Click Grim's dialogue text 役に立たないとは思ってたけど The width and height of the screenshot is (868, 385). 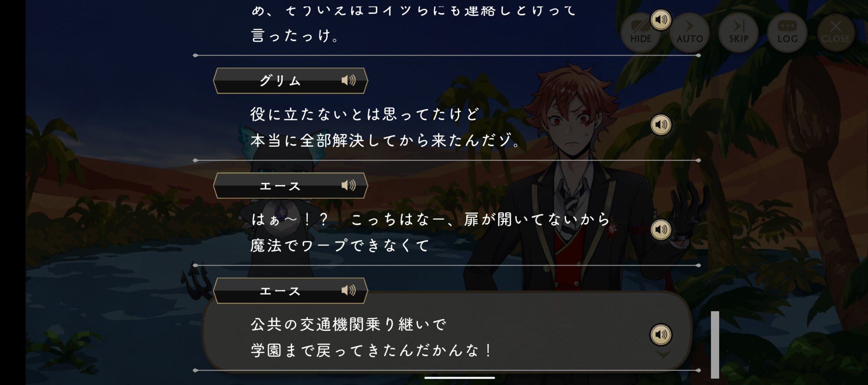click(x=365, y=114)
